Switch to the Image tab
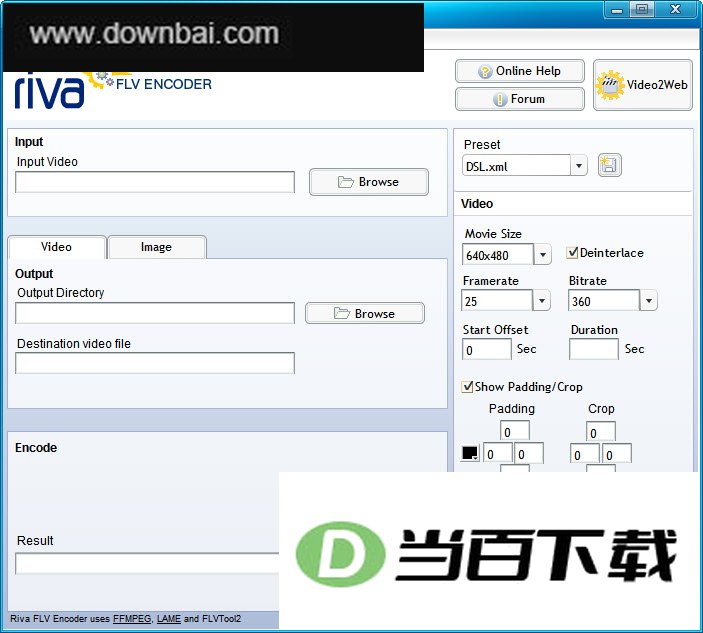Image resolution: width=703 pixels, height=633 pixels. [156, 247]
